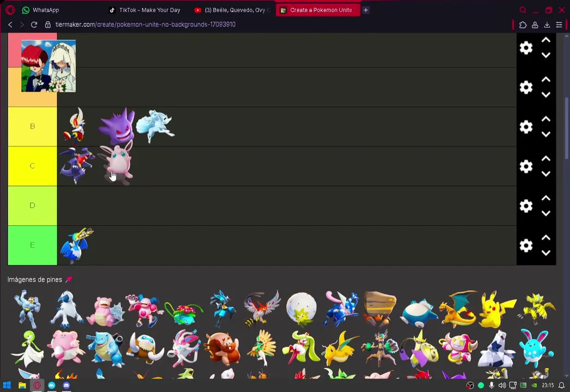Viewport: 570px width, 392px height.
Task: Open the volume control in system tray
Action: point(502,385)
